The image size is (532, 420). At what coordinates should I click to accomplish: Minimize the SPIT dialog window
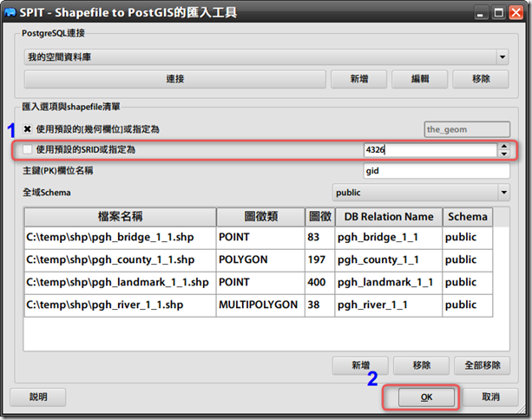[480, 13]
